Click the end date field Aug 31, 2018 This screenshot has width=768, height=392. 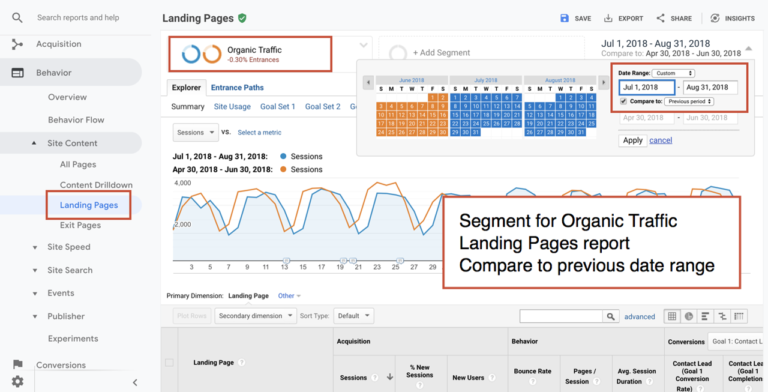coord(710,87)
